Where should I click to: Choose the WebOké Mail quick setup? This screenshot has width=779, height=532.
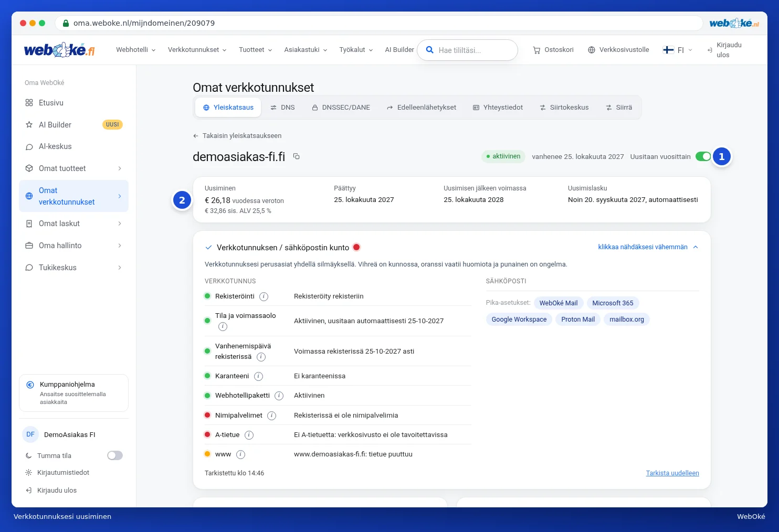[559, 303]
